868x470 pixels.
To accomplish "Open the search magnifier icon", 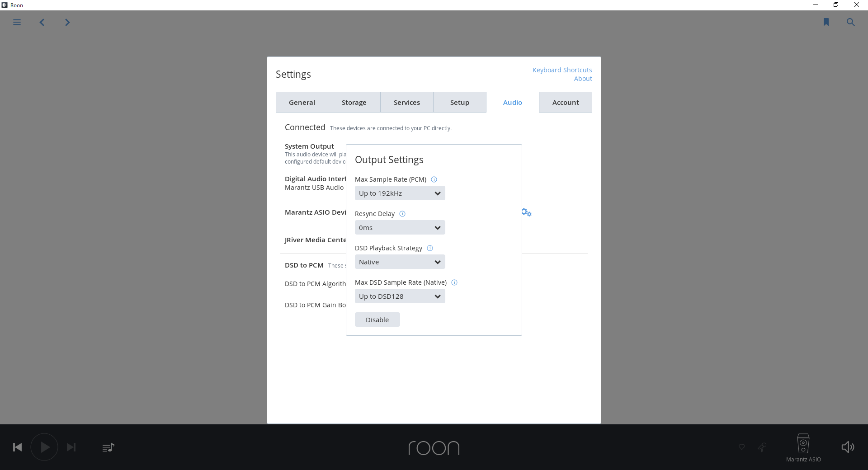I will point(850,22).
